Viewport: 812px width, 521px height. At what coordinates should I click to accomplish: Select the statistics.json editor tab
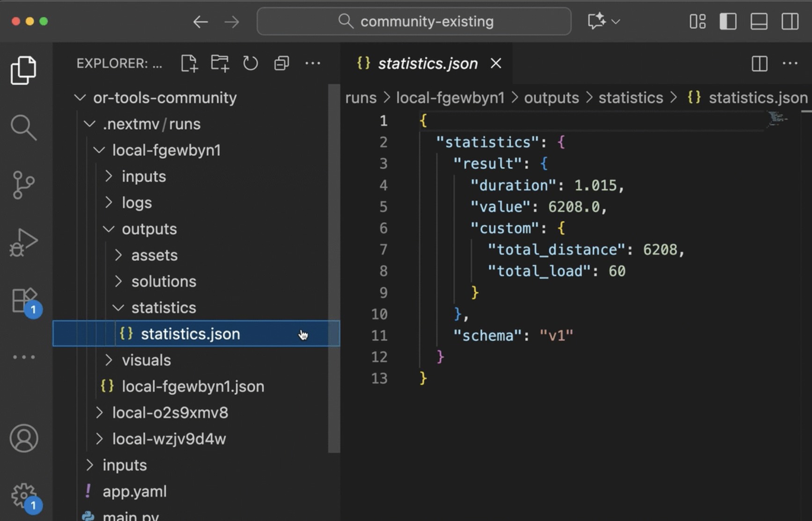pos(427,63)
